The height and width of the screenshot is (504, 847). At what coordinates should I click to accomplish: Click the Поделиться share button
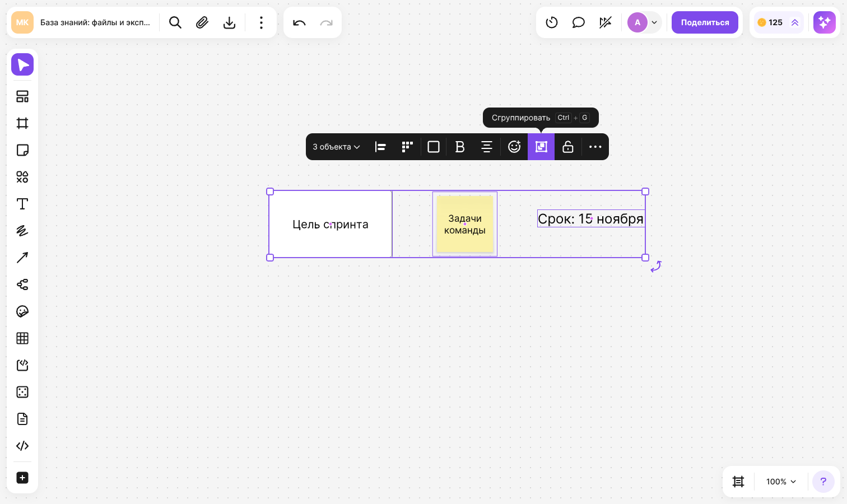[705, 22]
